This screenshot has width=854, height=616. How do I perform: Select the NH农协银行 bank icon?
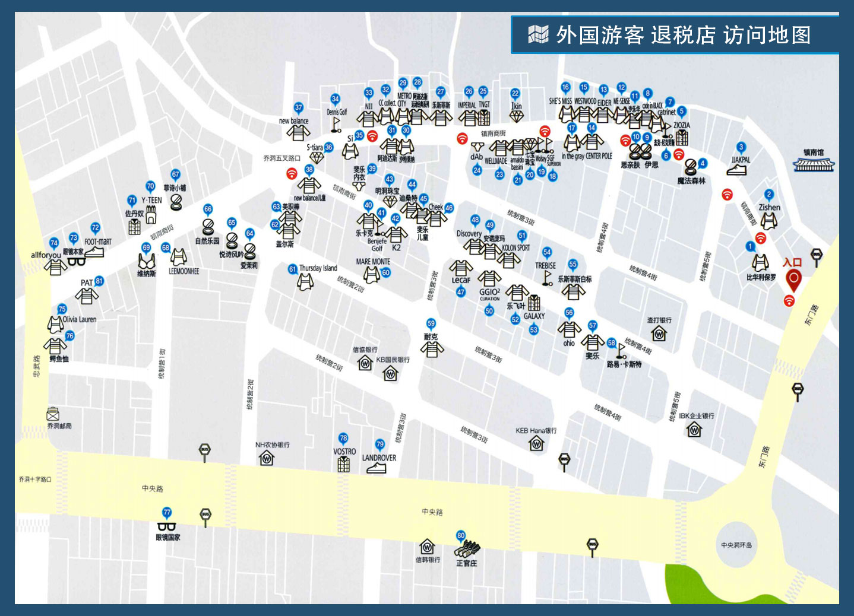pyautogui.click(x=267, y=458)
